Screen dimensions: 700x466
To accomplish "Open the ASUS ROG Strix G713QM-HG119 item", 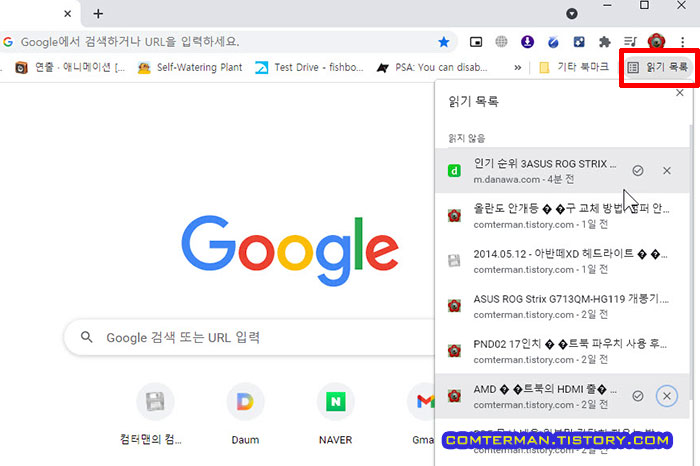I will [x=562, y=306].
